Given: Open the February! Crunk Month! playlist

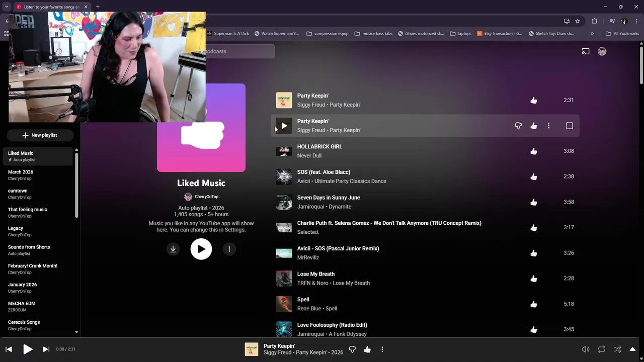Looking at the screenshot, I should (x=38, y=269).
